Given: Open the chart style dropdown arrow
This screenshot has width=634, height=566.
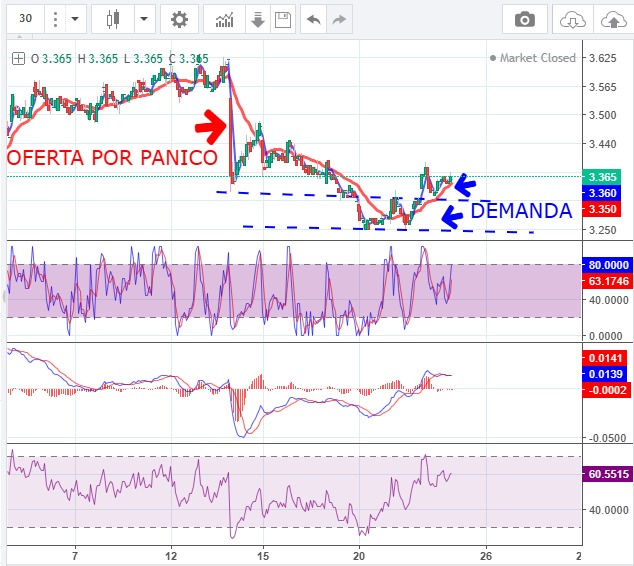Looking at the screenshot, I should 144,19.
